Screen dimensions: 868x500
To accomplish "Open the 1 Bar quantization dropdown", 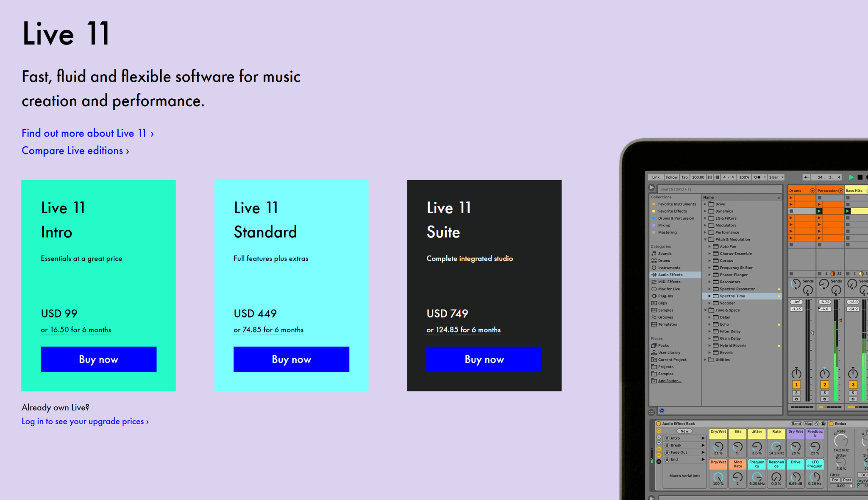I will tap(776, 177).
